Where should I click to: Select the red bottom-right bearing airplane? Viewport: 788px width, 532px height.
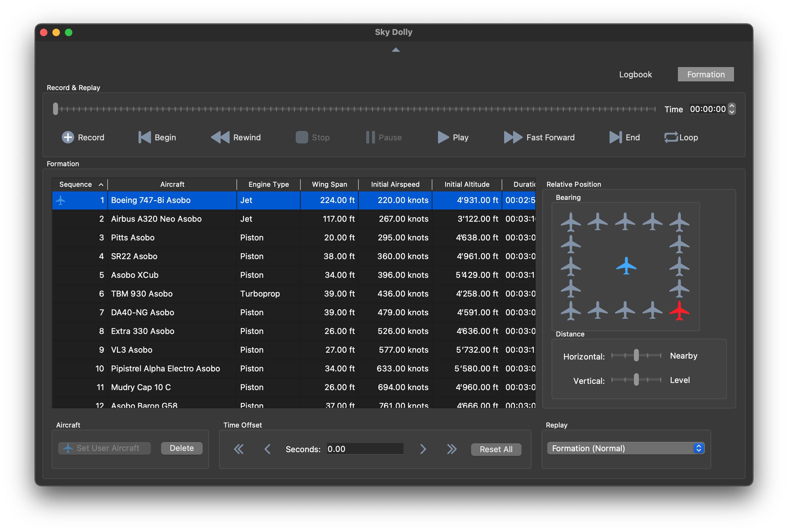[679, 310]
